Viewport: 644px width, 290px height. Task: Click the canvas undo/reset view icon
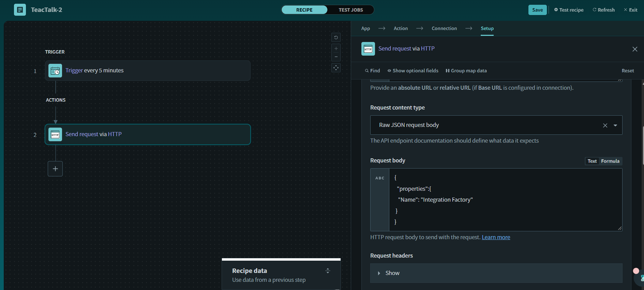[336, 38]
